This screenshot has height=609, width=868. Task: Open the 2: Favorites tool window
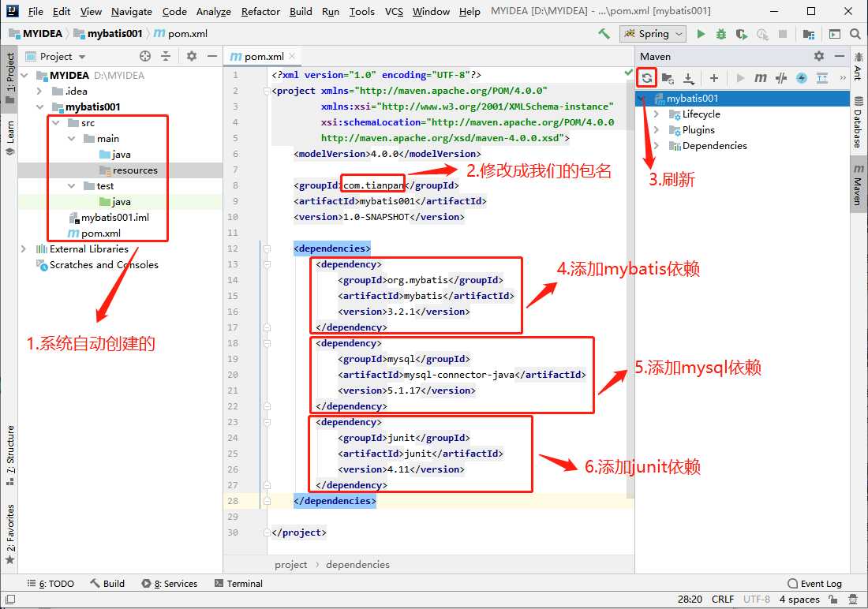[x=10, y=534]
